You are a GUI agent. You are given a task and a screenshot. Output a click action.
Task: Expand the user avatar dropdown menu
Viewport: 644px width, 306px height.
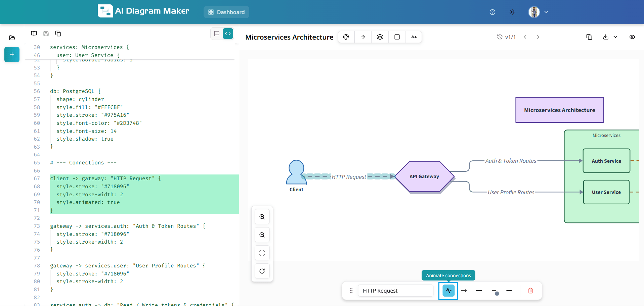coord(546,12)
